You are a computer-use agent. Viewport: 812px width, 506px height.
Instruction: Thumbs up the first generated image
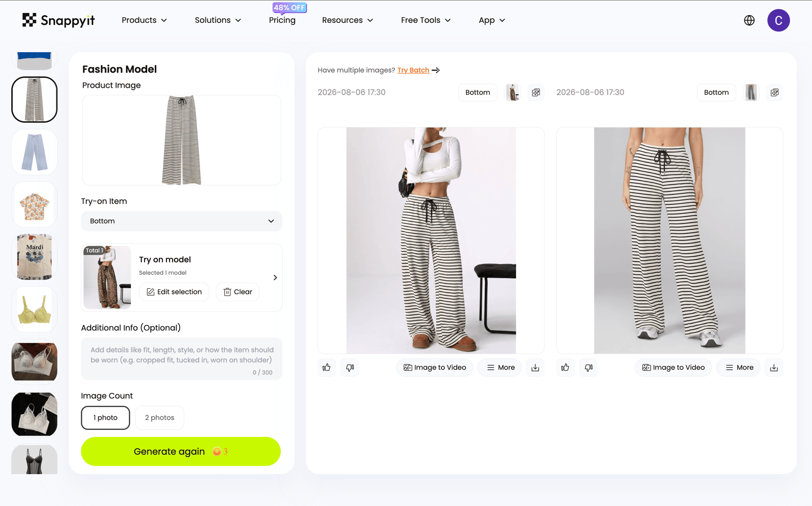pyautogui.click(x=326, y=367)
